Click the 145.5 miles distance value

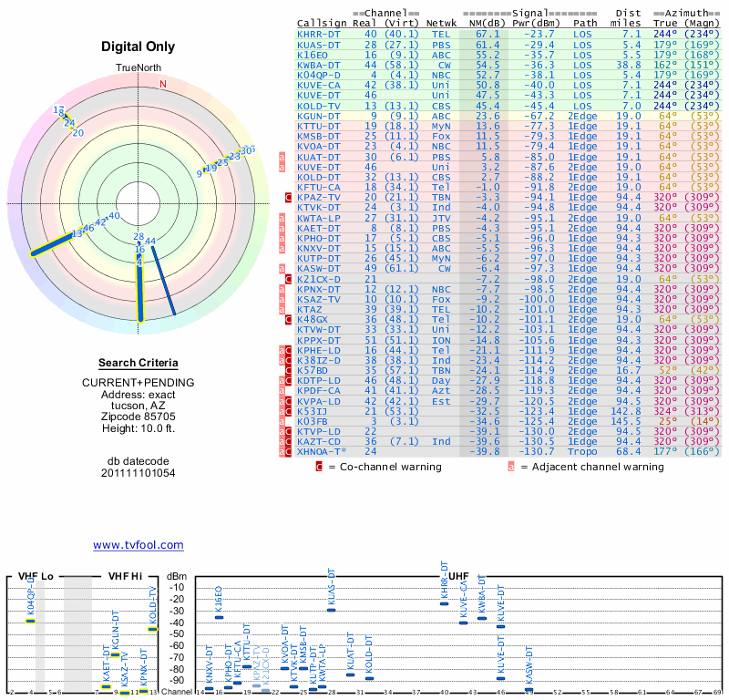(x=626, y=421)
